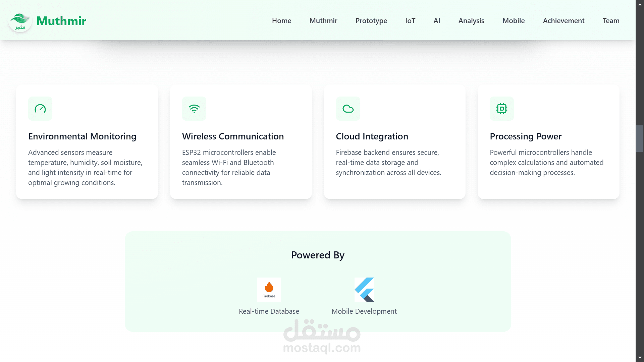Click the gauge icon for Environmental Monitoring
This screenshot has height=362, width=644.
pos(40,109)
